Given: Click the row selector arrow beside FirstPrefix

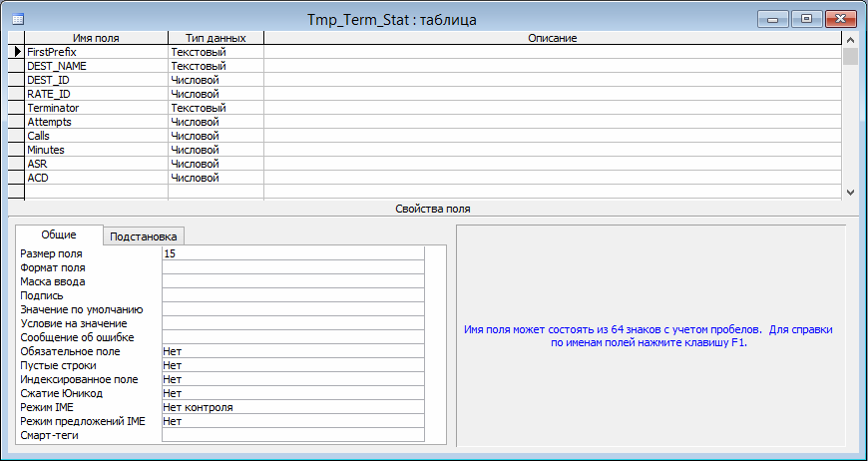Looking at the screenshot, I should point(17,52).
